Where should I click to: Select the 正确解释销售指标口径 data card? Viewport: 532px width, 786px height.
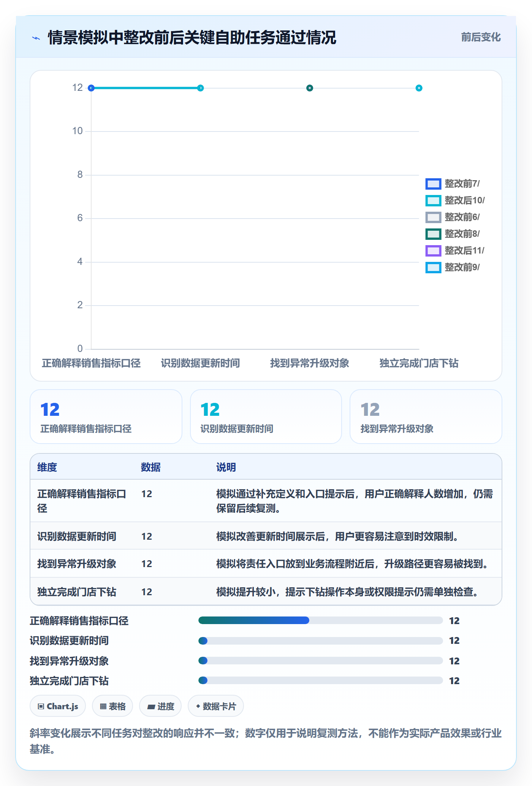coord(106,417)
